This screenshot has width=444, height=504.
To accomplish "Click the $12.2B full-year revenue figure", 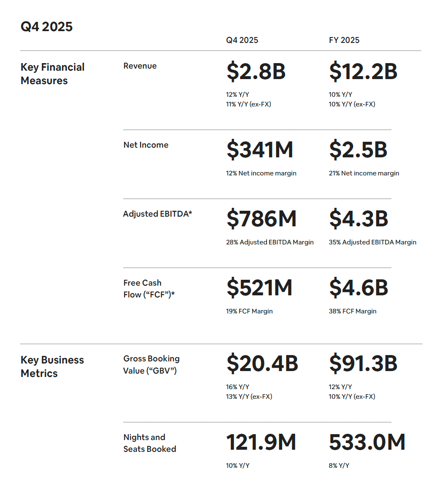I will coord(363,71).
